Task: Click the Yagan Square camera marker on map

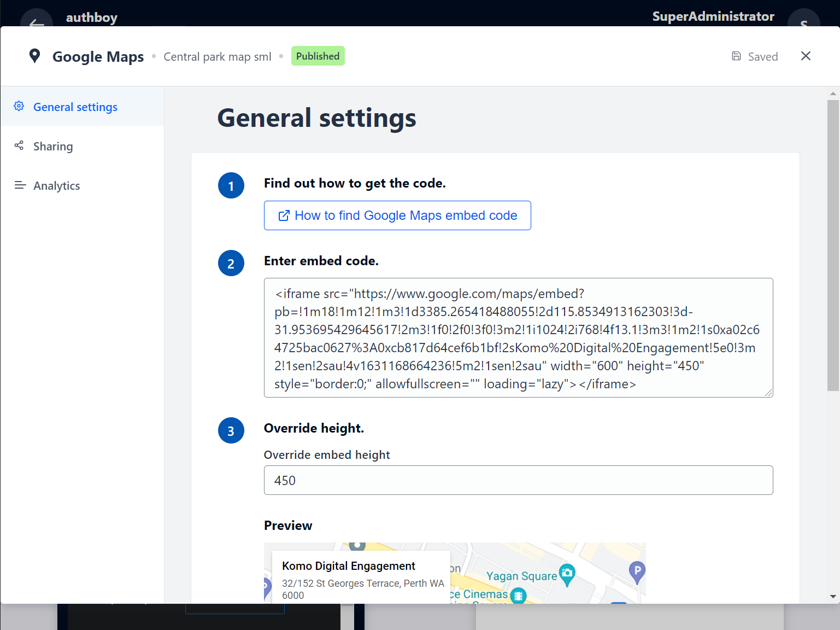Action: click(x=567, y=574)
